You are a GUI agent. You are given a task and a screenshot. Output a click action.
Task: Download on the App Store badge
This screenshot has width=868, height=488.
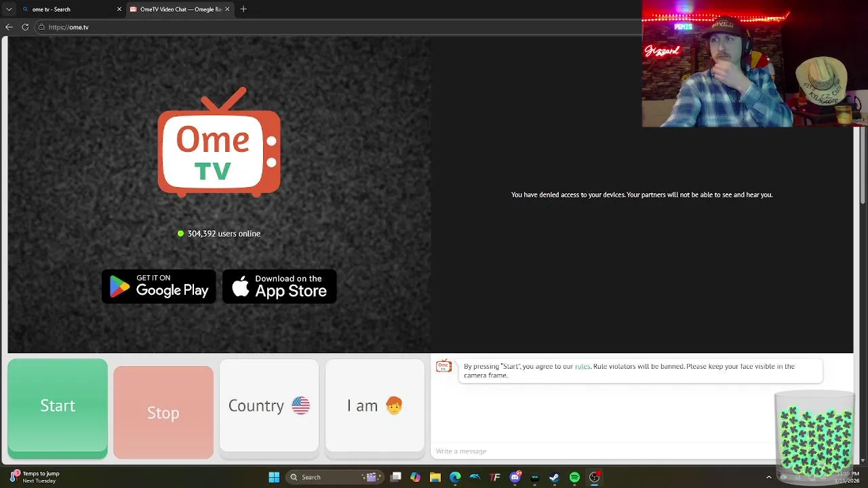279,287
